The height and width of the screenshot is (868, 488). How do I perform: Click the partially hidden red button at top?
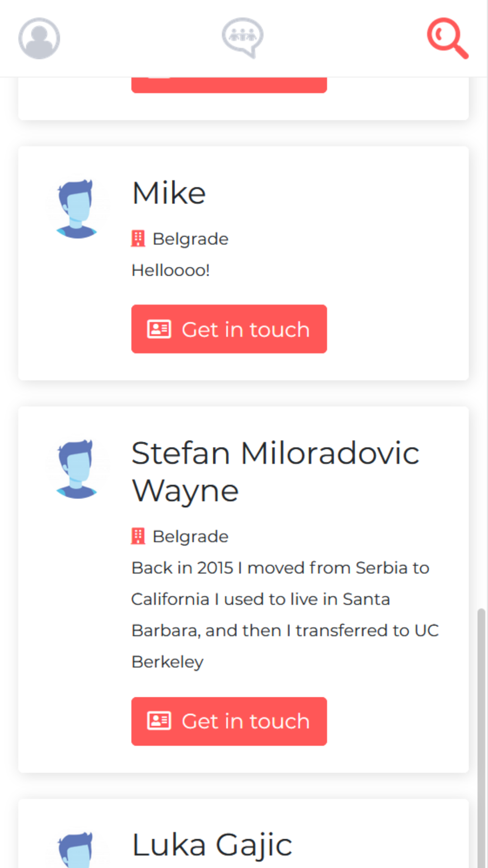click(x=229, y=85)
